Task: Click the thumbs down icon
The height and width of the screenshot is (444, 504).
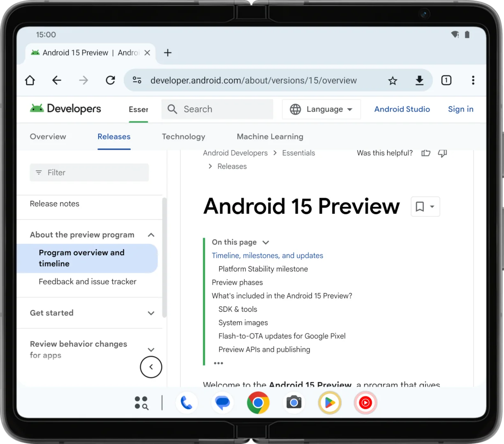Action: pyautogui.click(x=442, y=153)
